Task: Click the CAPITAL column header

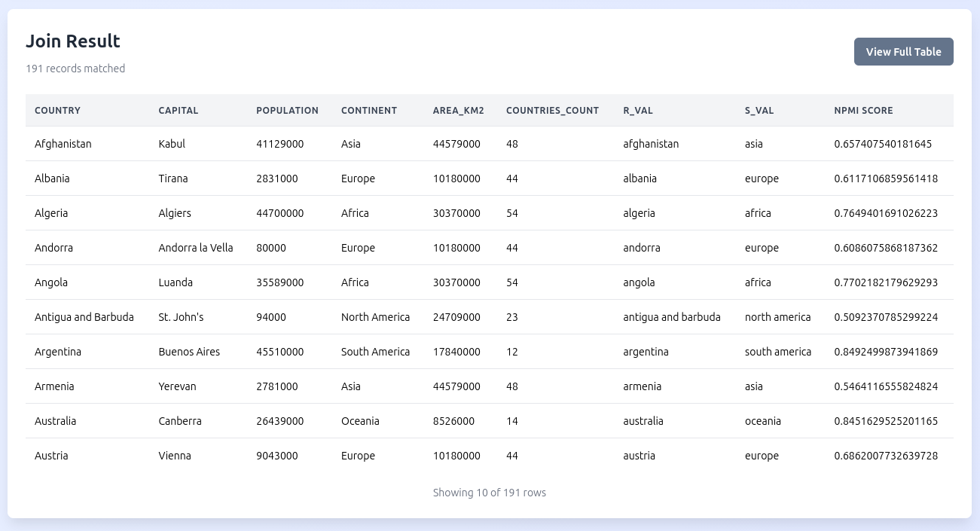Action: [179, 111]
